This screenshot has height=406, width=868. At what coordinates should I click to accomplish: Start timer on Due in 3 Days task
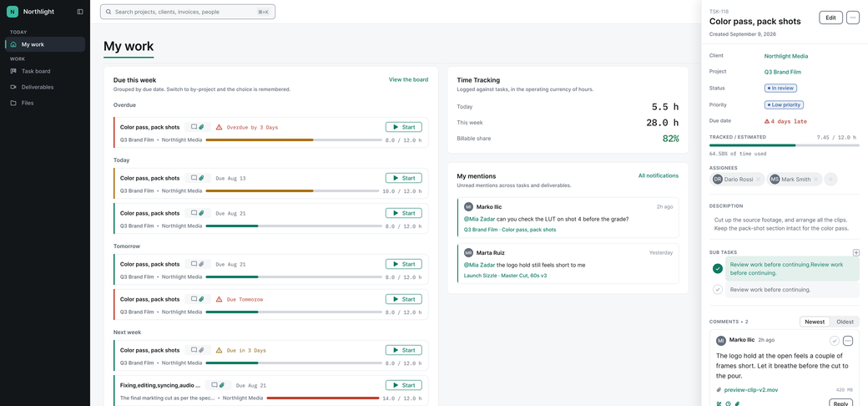404,350
